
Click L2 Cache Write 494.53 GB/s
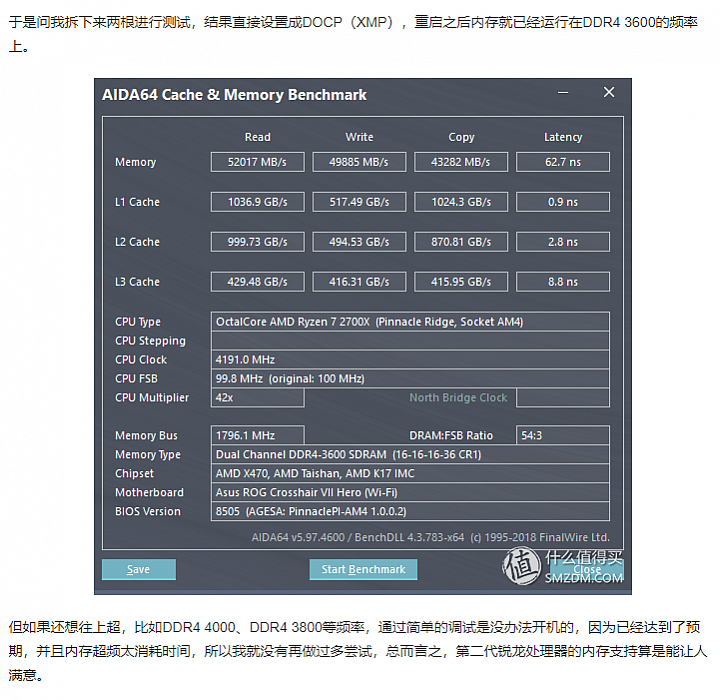click(359, 242)
